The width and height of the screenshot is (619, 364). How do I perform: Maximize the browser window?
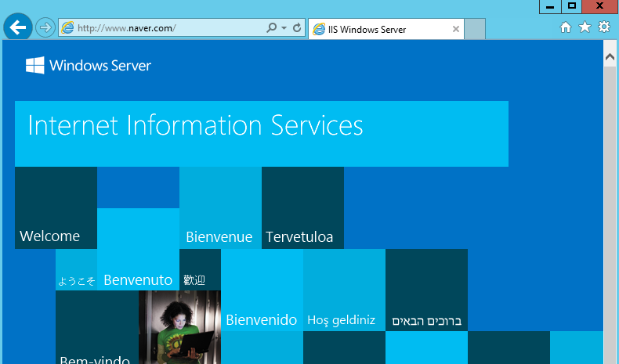tap(572, 7)
